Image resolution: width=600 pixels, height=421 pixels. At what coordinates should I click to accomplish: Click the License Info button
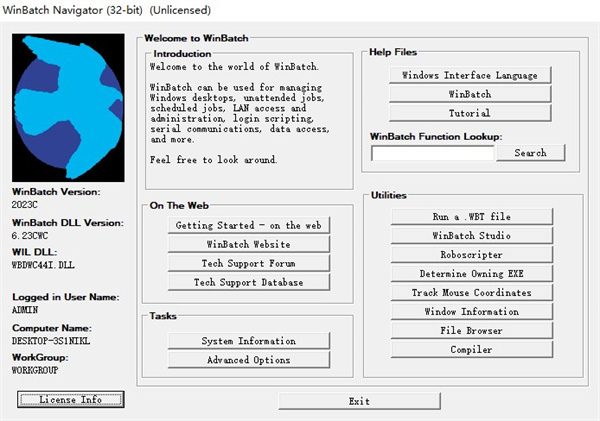[71, 400]
